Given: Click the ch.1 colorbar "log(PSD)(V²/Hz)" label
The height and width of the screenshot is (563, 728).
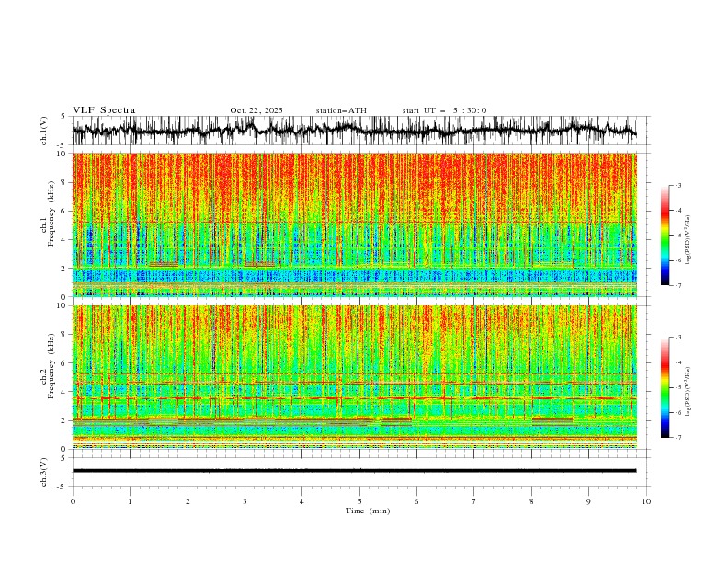Looking at the screenshot, I should coord(688,240).
